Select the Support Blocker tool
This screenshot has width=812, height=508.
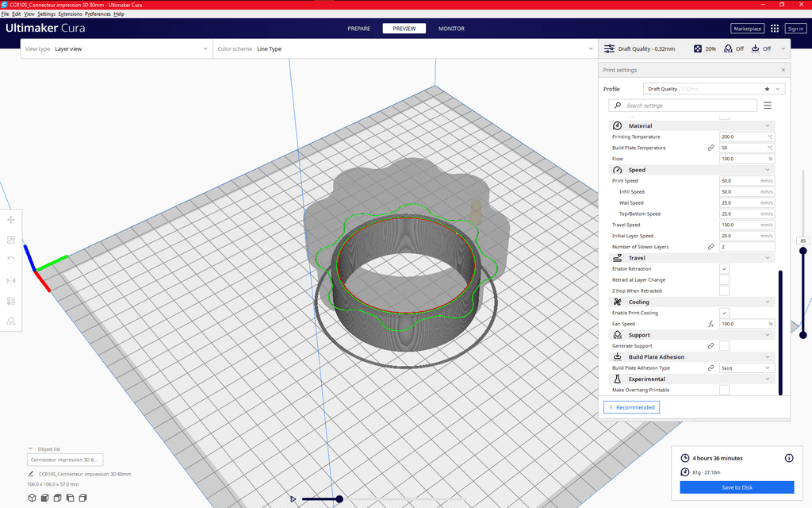11,321
